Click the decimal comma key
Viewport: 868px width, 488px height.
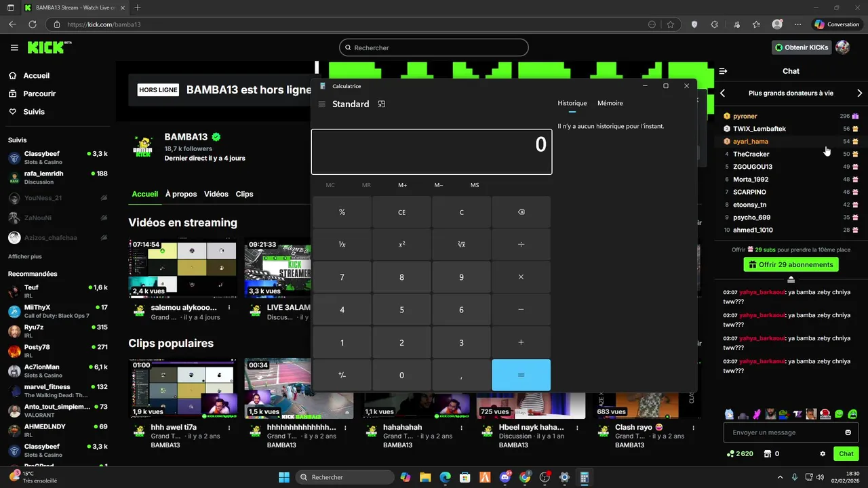point(461,375)
